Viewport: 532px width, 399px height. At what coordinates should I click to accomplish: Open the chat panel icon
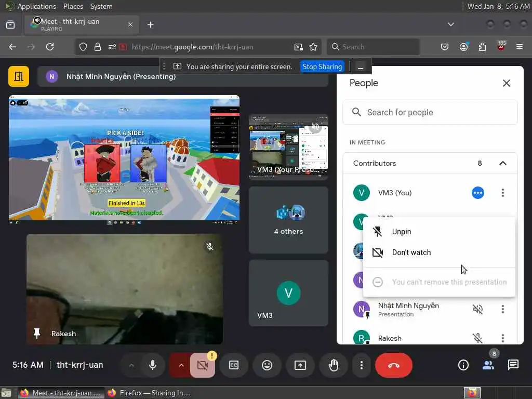(513, 365)
